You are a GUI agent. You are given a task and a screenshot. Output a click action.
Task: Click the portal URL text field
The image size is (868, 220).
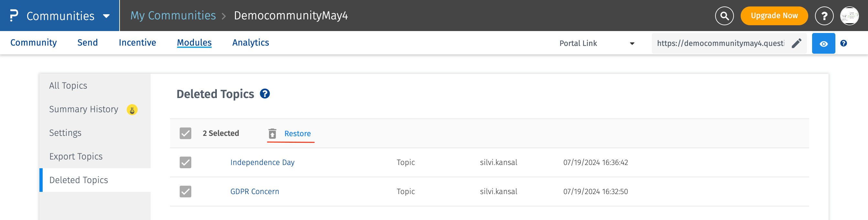pyautogui.click(x=720, y=43)
